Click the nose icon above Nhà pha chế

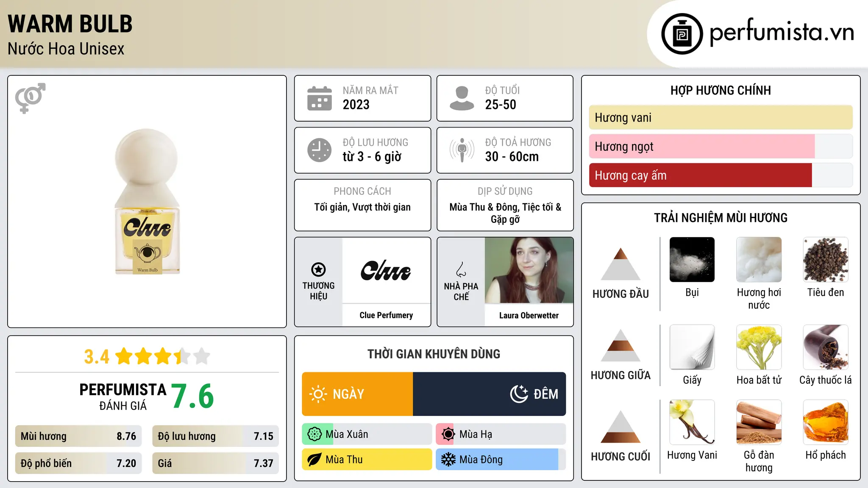click(x=461, y=269)
